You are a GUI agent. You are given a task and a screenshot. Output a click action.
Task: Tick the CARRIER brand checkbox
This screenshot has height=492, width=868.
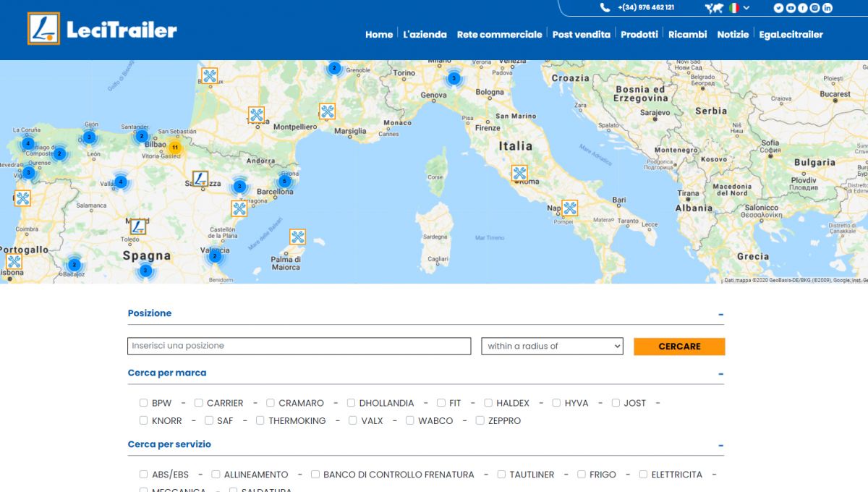pyautogui.click(x=199, y=403)
